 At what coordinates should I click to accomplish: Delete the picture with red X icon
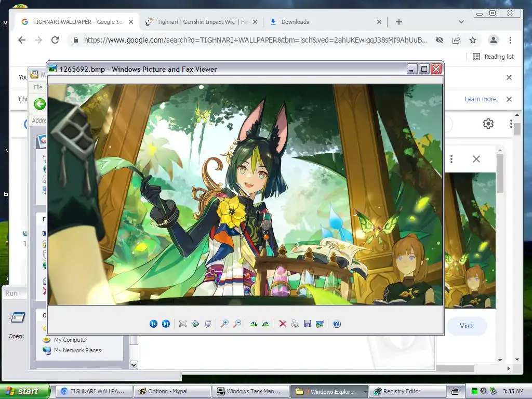pos(283,324)
